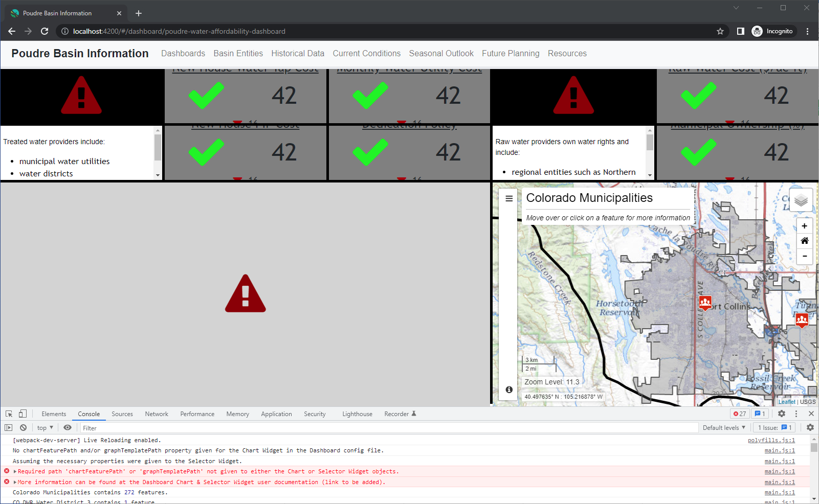Bookmark the page with the star

coord(721,31)
